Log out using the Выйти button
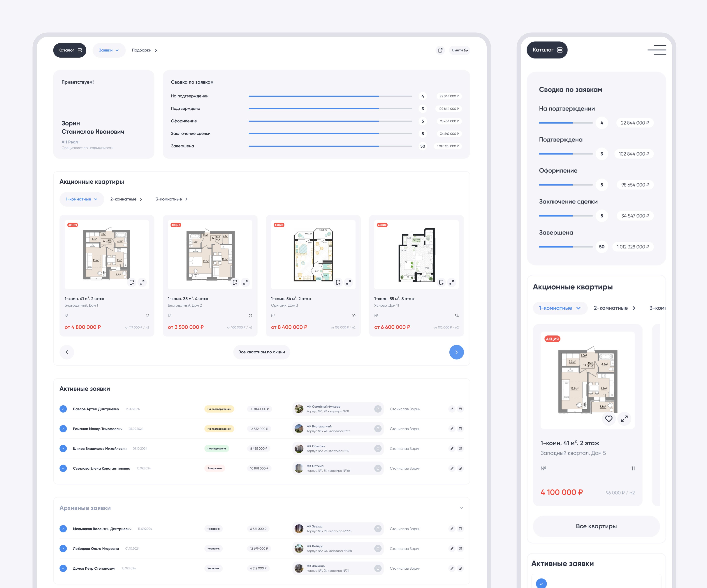 click(x=460, y=50)
